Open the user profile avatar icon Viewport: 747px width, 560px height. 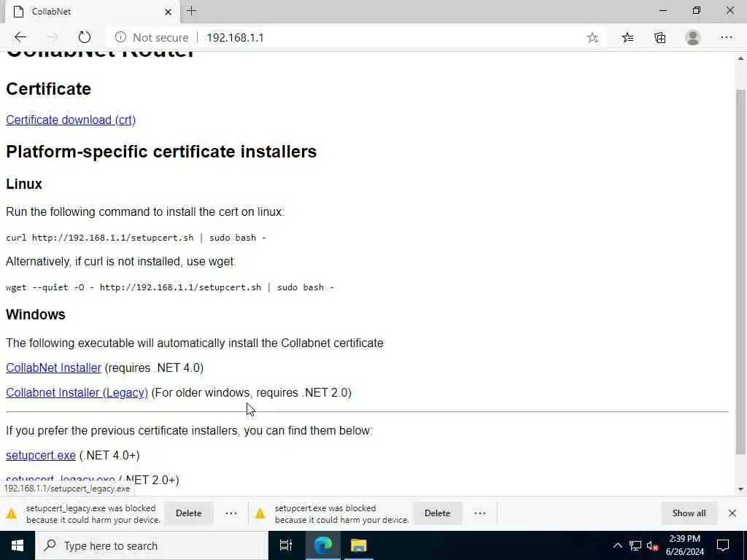point(693,38)
